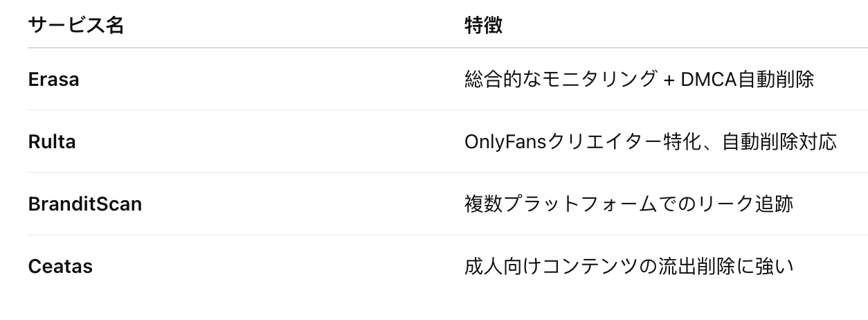Select the Erasa service name cell
Image resolution: width=868 pixels, height=320 pixels.
tap(53, 80)
